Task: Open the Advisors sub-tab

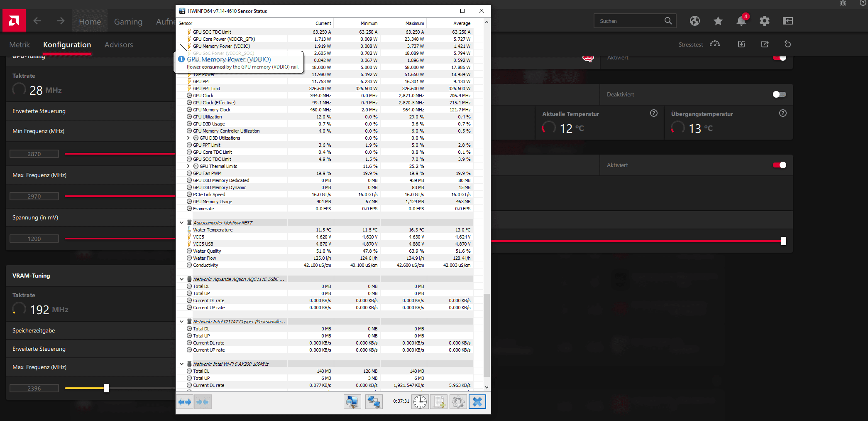Action: (x=119, y=44)
